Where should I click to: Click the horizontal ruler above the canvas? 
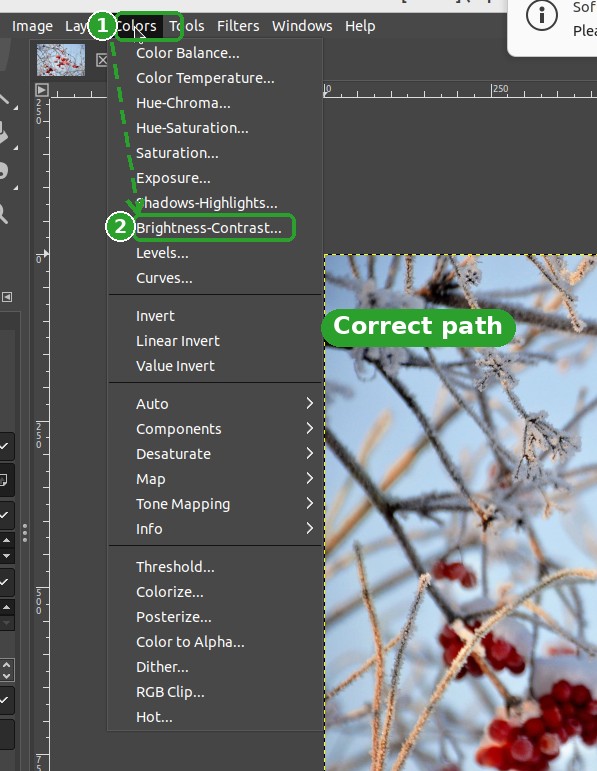tap(460, 90)
